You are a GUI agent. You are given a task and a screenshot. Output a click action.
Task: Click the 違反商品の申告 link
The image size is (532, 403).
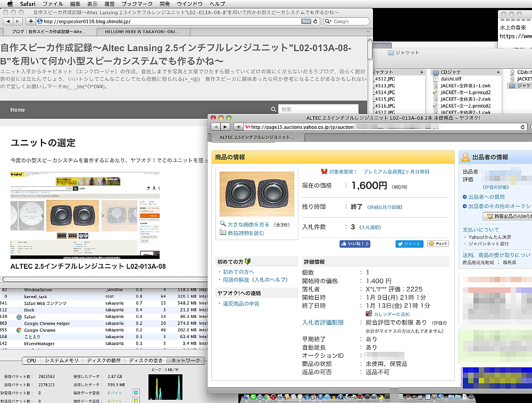tap(241, 303)
